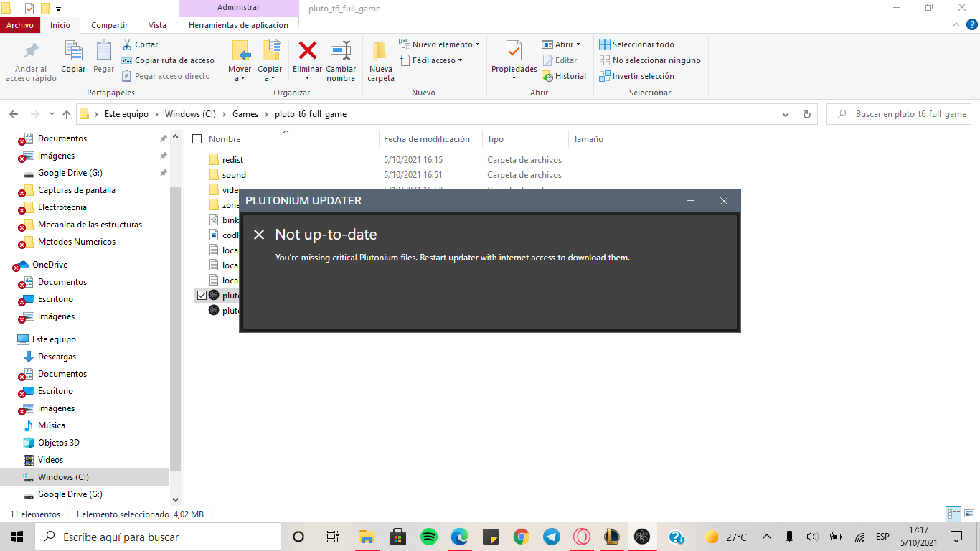Click the Cortar scissors button
Viewport: 980px width, 551px height.
click(x=141, y=44)
